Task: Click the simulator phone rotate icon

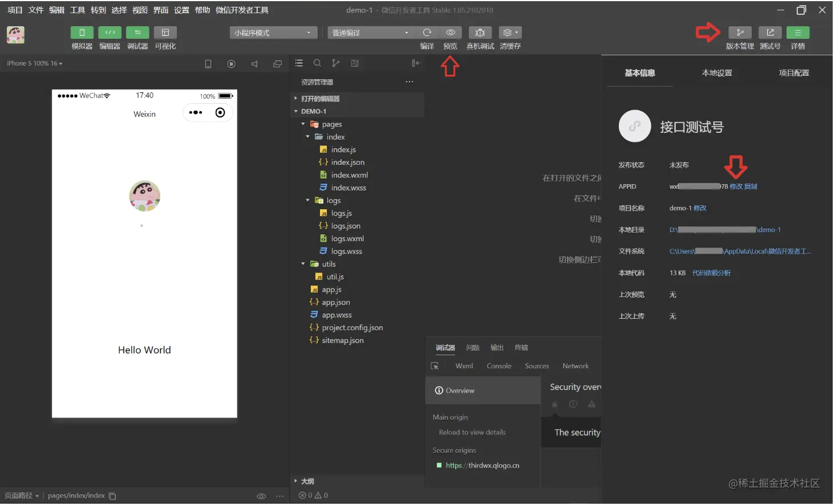Action: point(208,64)
